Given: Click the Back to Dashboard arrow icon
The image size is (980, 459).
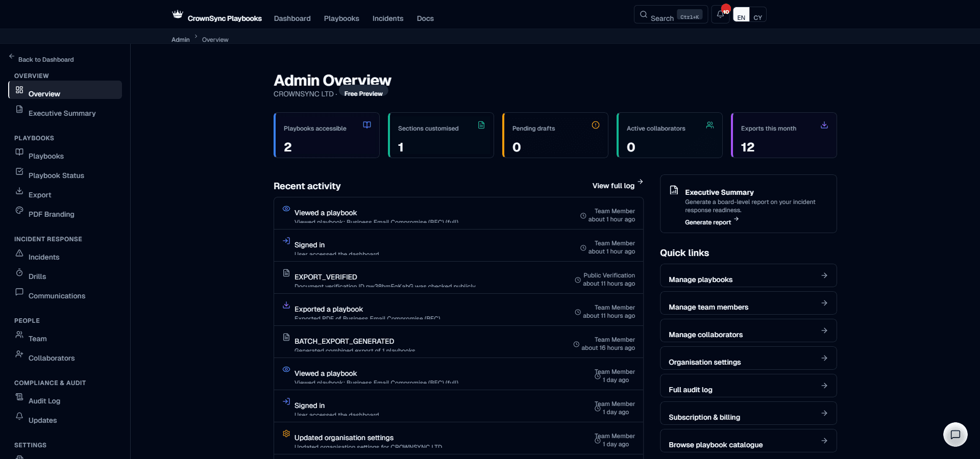Looking at the screenshot, I should coord(12,56).
